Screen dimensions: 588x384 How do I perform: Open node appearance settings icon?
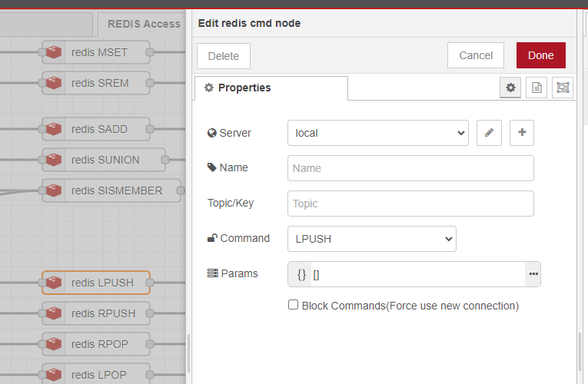click(563, 88)
